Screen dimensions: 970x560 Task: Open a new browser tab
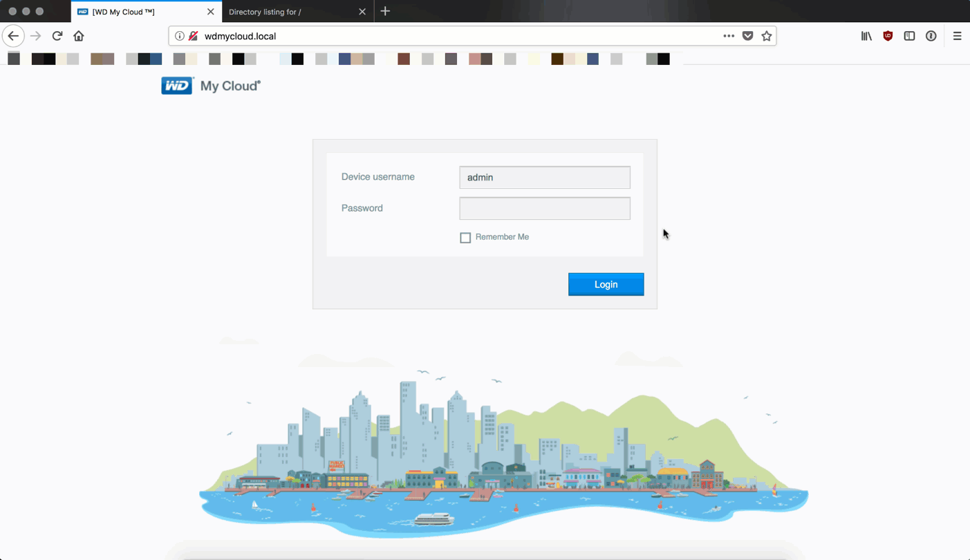tap(385, 11)
